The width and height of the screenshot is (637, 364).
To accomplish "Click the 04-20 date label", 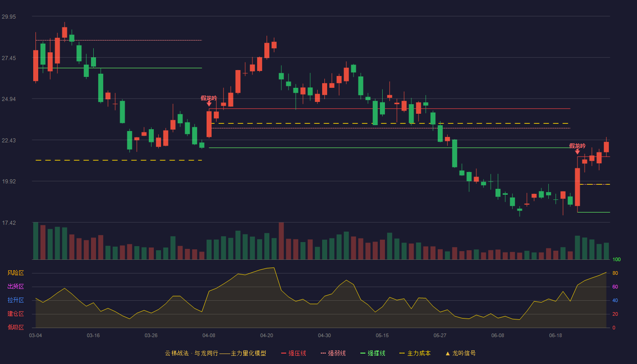I will tap(267, 335).
